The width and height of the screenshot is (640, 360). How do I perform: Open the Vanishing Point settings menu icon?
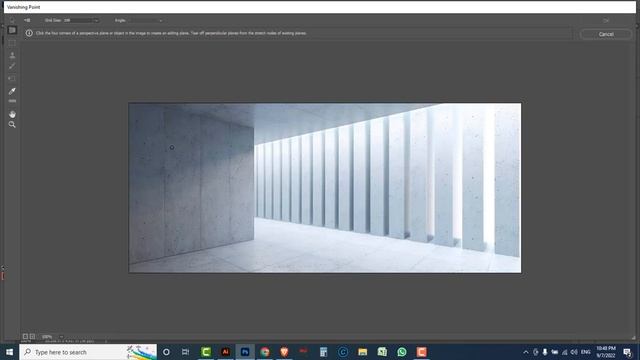tap(27, 20)
